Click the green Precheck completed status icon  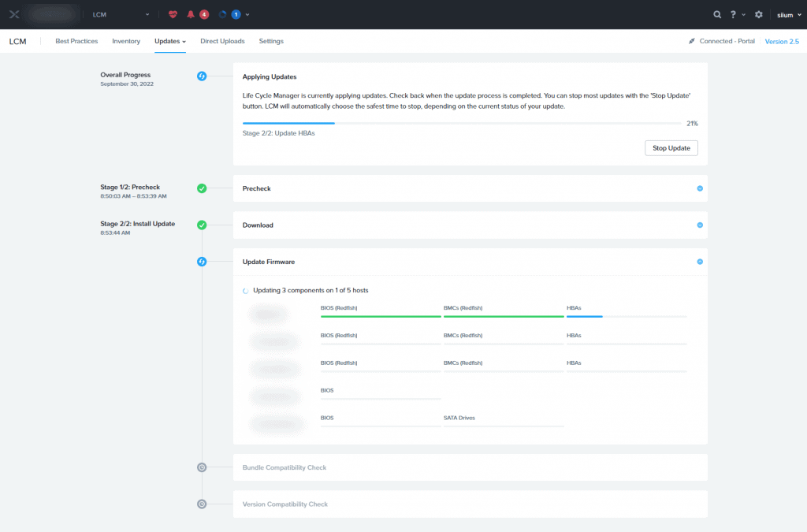(202, 188)
